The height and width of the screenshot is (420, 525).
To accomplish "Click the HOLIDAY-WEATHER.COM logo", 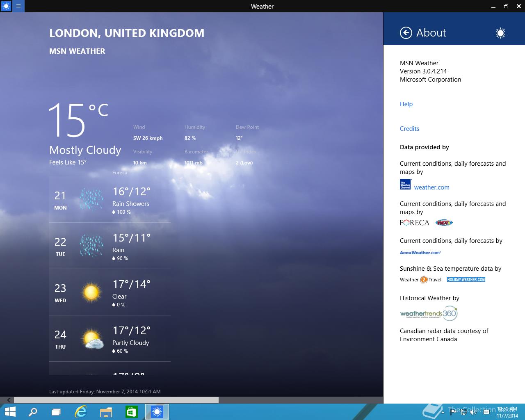I will click(466, 280).
